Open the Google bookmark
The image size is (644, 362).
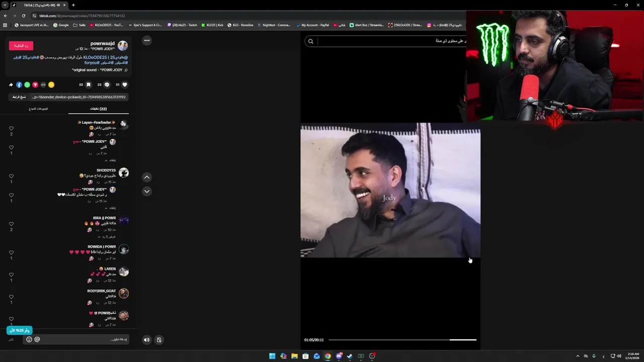pyautogui.click(x=61, y=25)
